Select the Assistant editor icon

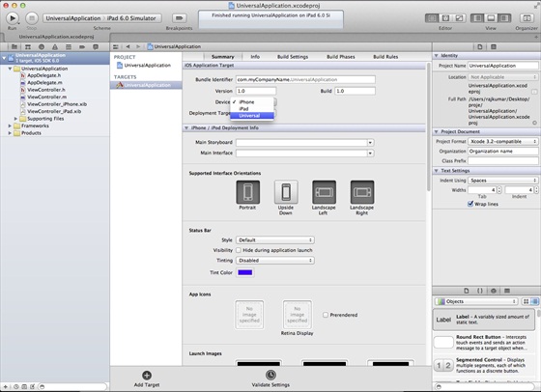445,18
